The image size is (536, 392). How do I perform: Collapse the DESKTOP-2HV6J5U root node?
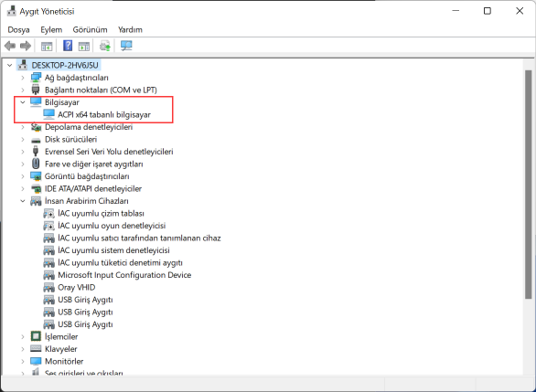9,65
